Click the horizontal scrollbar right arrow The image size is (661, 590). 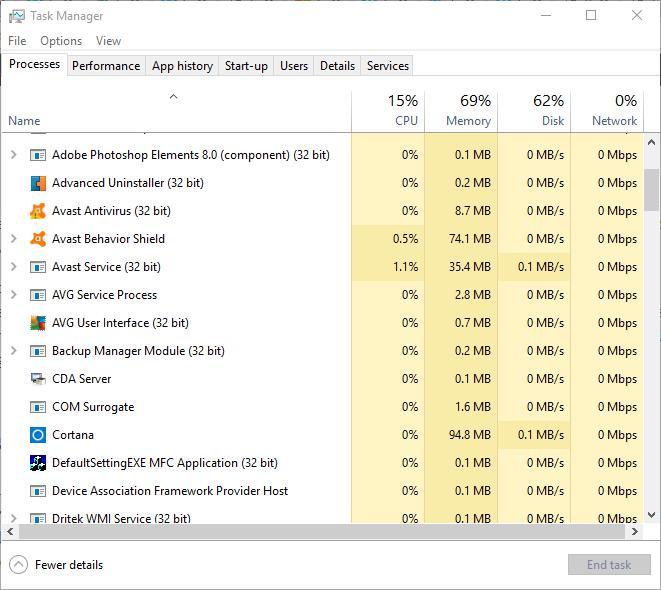635,531
